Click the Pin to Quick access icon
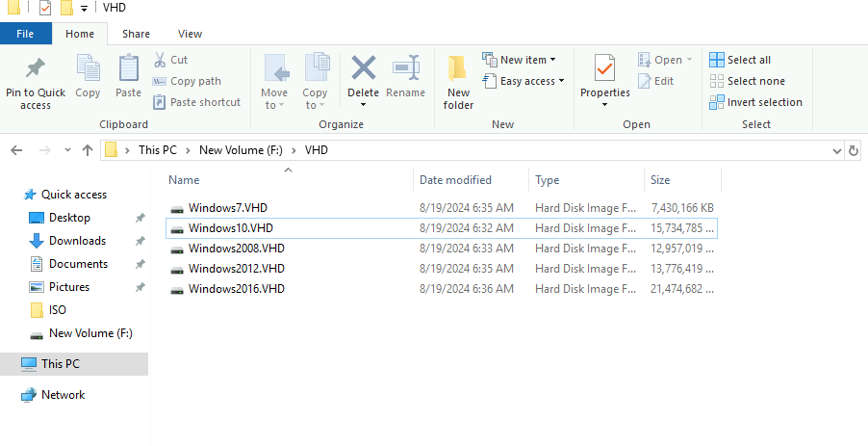 (36, 70)
